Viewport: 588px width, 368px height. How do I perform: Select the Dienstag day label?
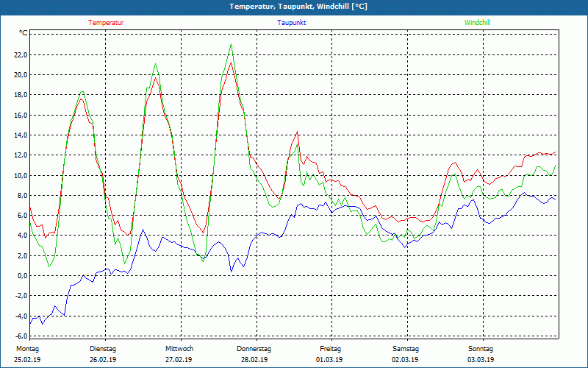pos(103,349)
